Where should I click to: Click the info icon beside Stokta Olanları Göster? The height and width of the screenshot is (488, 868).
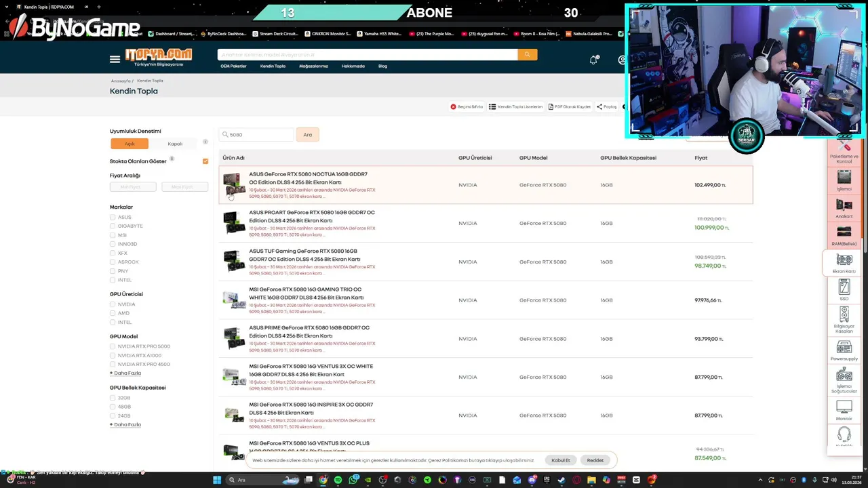(x=172, y=159)
